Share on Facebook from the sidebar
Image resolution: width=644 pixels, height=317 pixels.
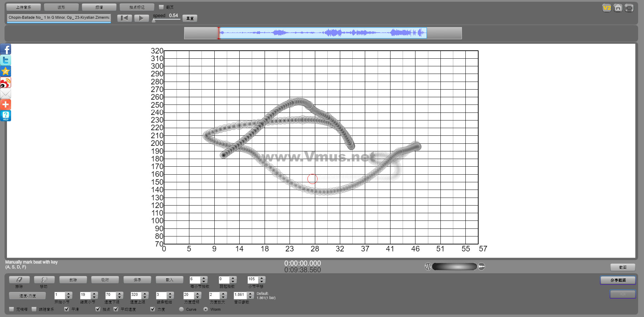click(x=6, y=49)
